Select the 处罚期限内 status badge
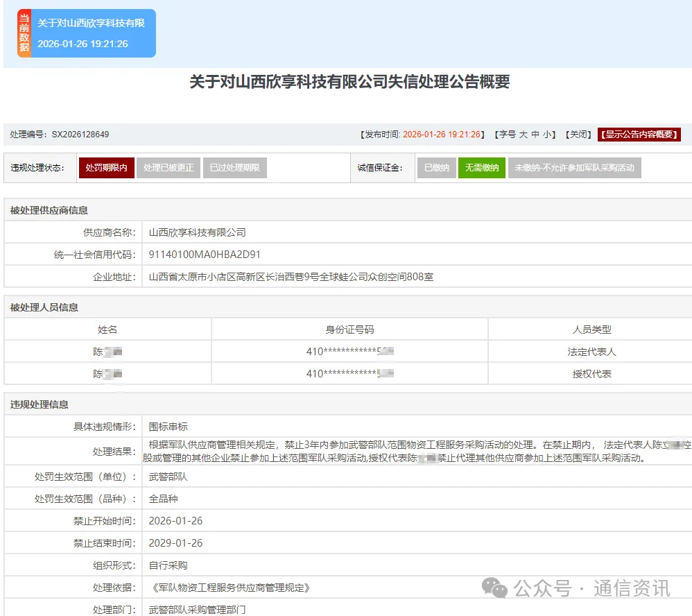 point(106,168)
